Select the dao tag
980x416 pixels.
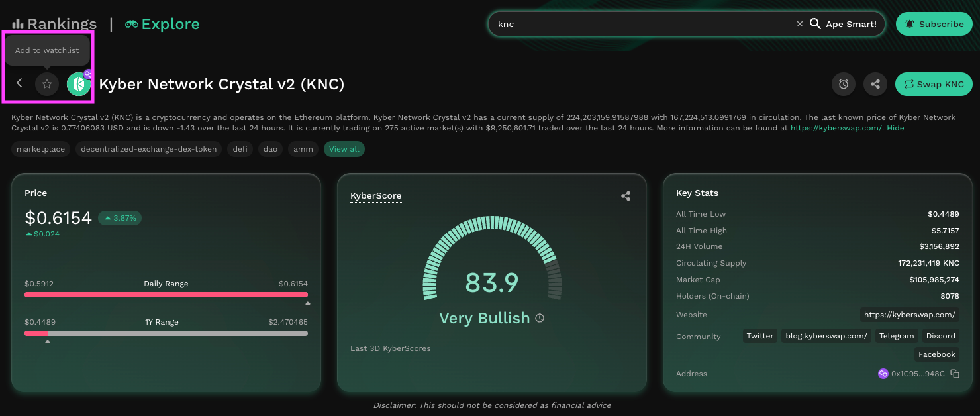click(270, 149)
